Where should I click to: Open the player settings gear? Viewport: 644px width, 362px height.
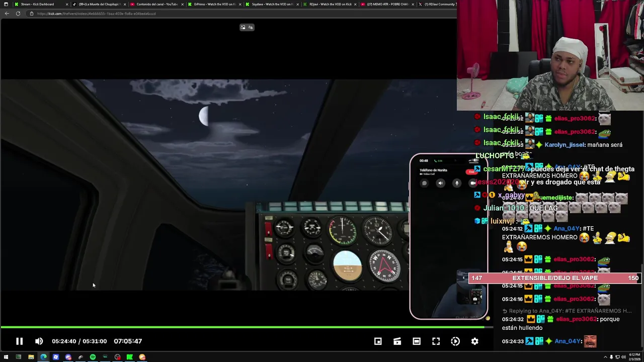point(474,341)
